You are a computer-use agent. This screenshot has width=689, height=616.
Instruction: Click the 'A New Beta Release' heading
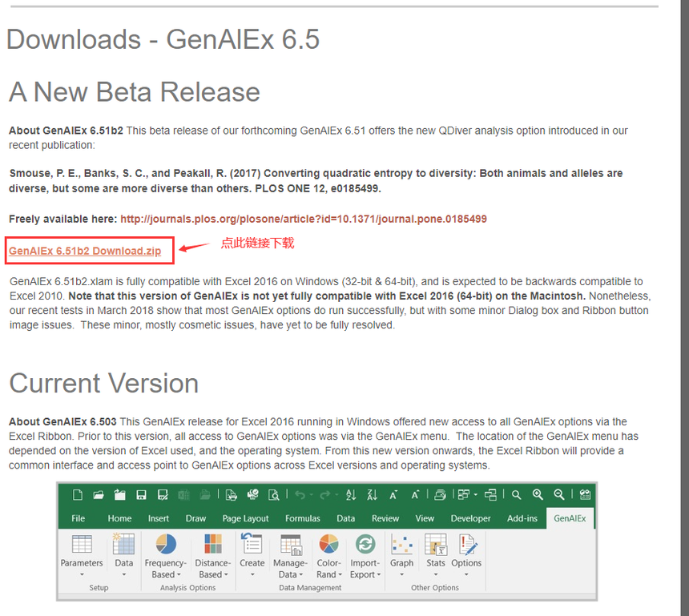pyautogui.click(x=135, y=92)
